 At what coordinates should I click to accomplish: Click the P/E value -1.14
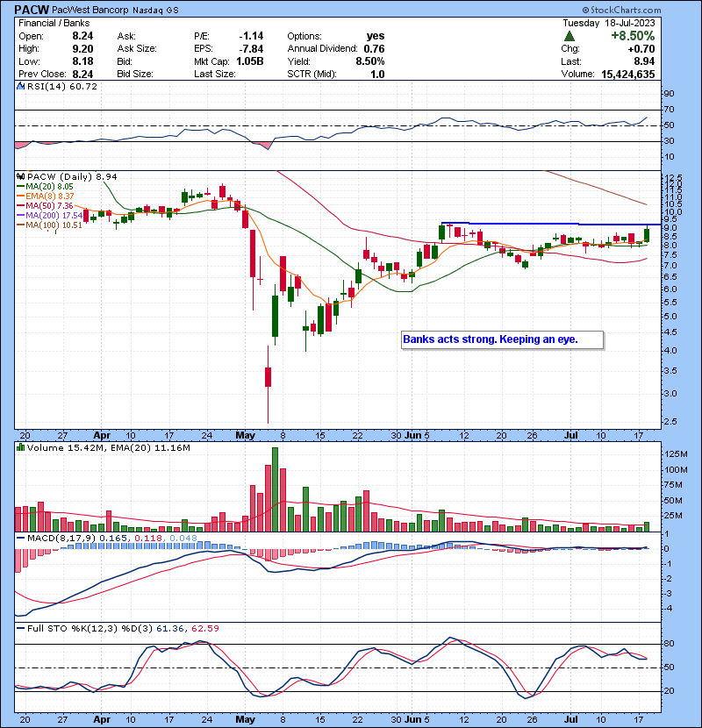point(251,36)
